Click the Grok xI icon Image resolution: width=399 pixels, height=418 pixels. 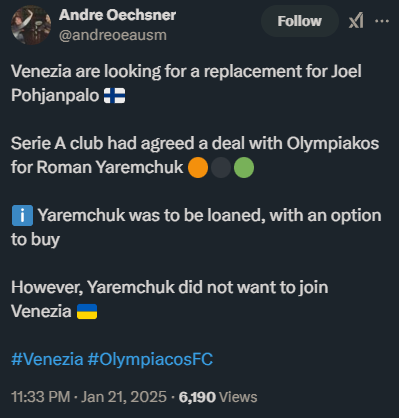pyautogui.click(x=356, y=21)
